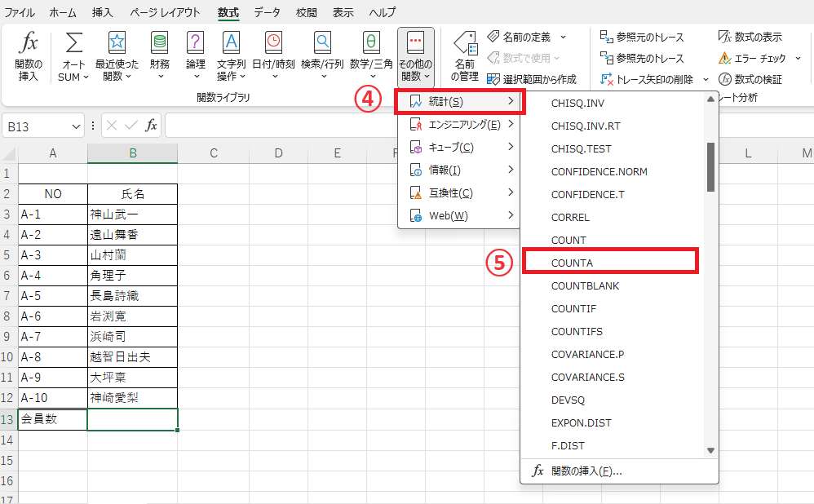Open the 財務 functions library

159,55
